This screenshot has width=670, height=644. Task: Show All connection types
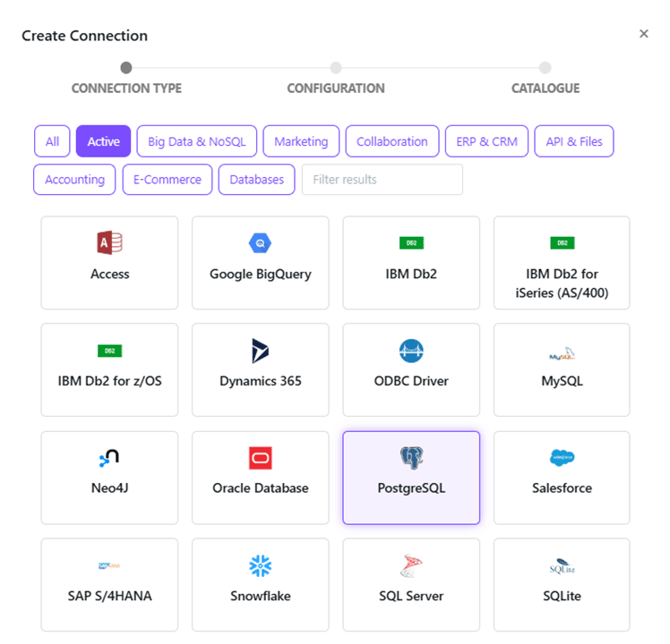pyautogui.click(x=52, y=141)
